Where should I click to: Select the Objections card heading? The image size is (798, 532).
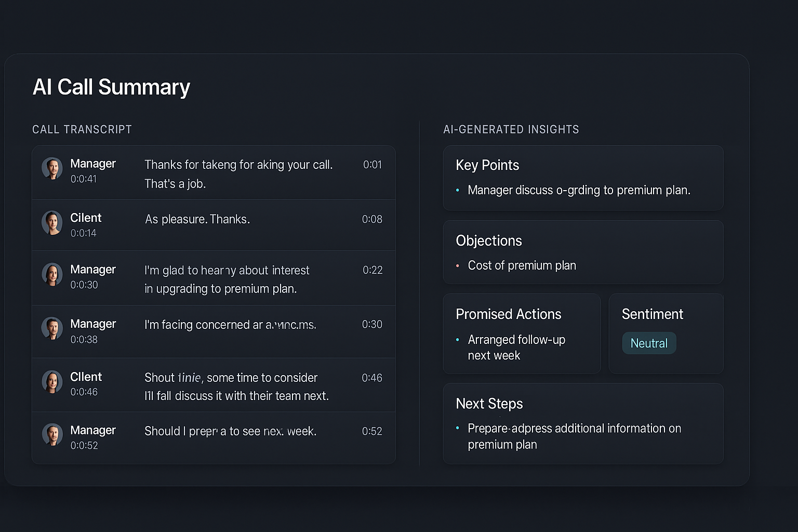pyautogui.click(x=488, y=241)
